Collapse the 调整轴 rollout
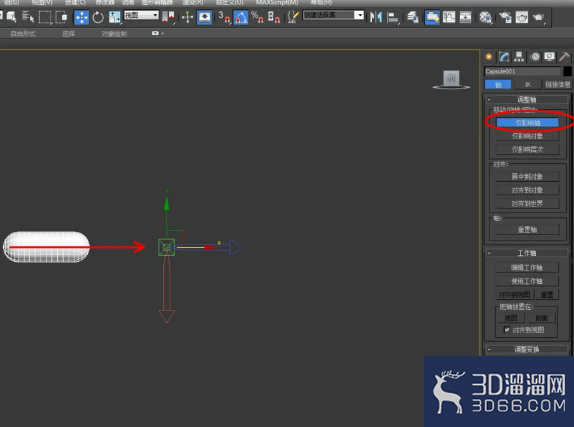The width and height of the screenshot is (574, 427). [527, 99]
